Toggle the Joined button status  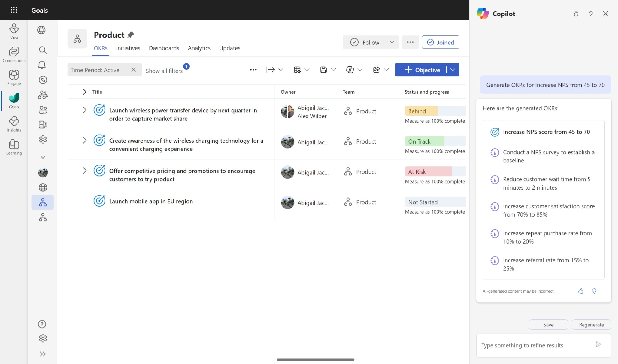(x=441, y=42)
